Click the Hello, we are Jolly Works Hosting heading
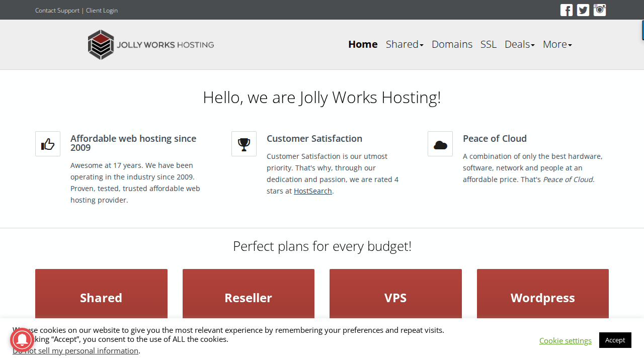Screen dimensions: 644x362 pyautogui.click(x=322, y=97)
